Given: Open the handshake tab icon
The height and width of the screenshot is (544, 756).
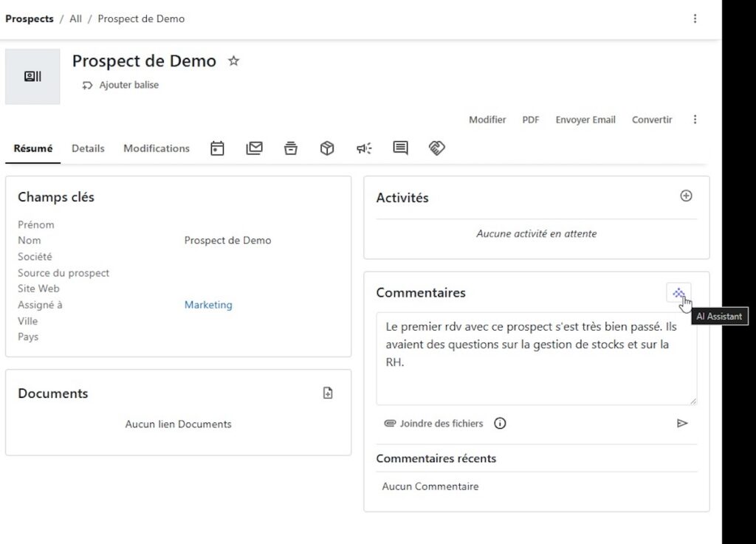Looking at the screenshot, I should (x=436, y=148).
